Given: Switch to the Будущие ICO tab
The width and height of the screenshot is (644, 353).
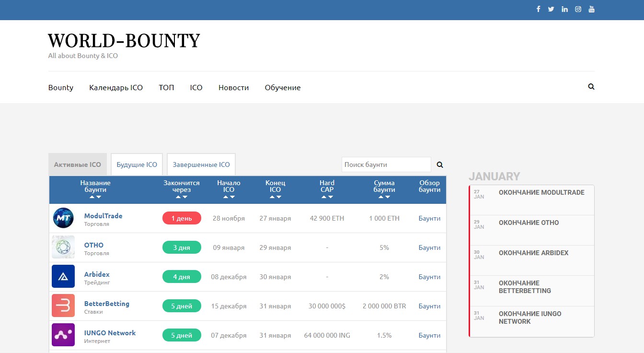Looking at the screenshot, I should coord(137,165).
